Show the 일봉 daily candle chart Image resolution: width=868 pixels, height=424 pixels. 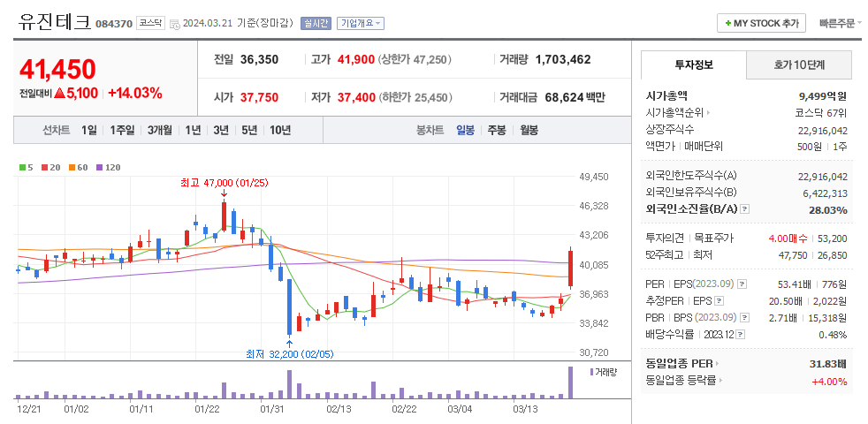pos(465,131)
